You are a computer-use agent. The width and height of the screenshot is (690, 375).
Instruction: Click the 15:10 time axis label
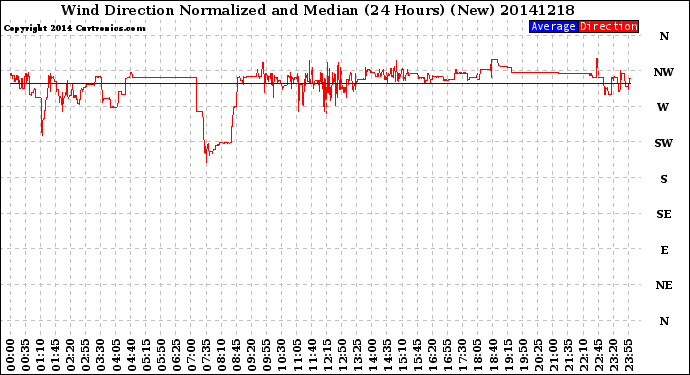402,355
